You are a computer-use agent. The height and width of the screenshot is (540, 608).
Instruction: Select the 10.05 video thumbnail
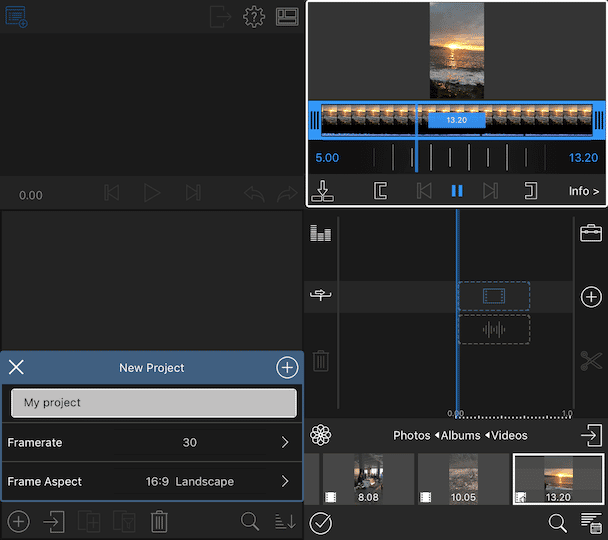[463, 479]
